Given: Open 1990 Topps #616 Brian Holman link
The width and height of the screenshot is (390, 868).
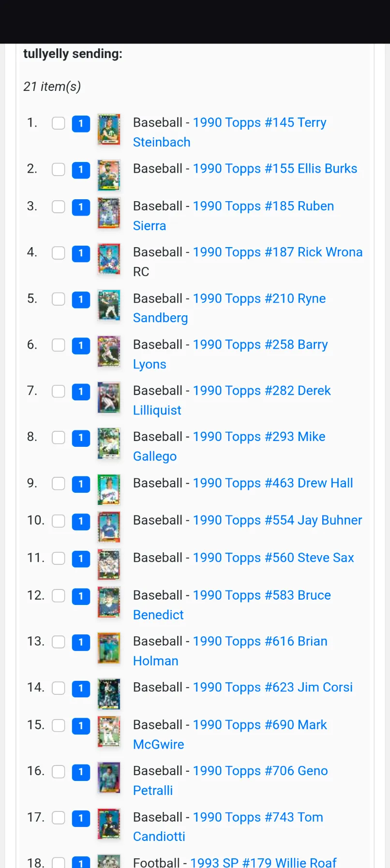Looking at the screenshot, I should pyautogui.click(x=230, y=651).
